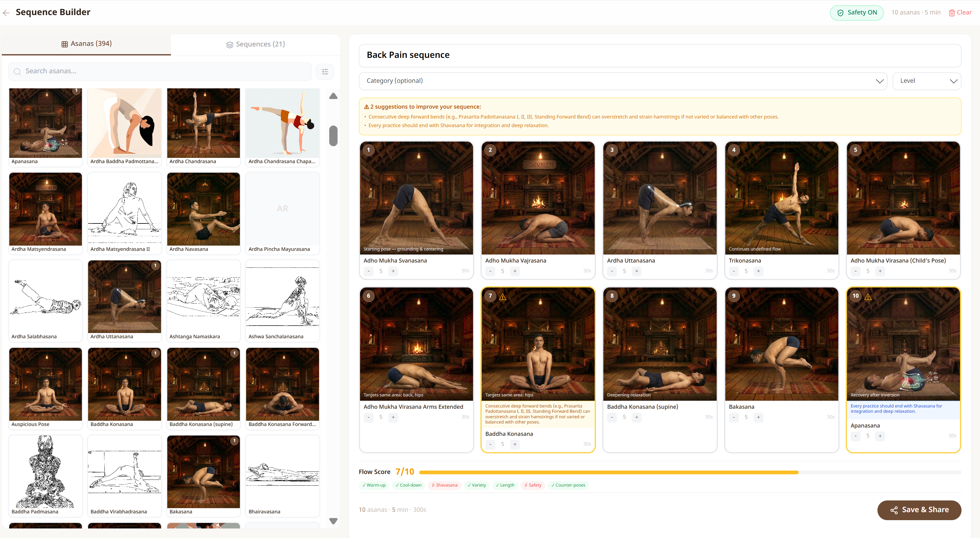Switch to the Sequences (21) tab
The height and width of the screenshot is (538, 980).
[x=255, y=44]
